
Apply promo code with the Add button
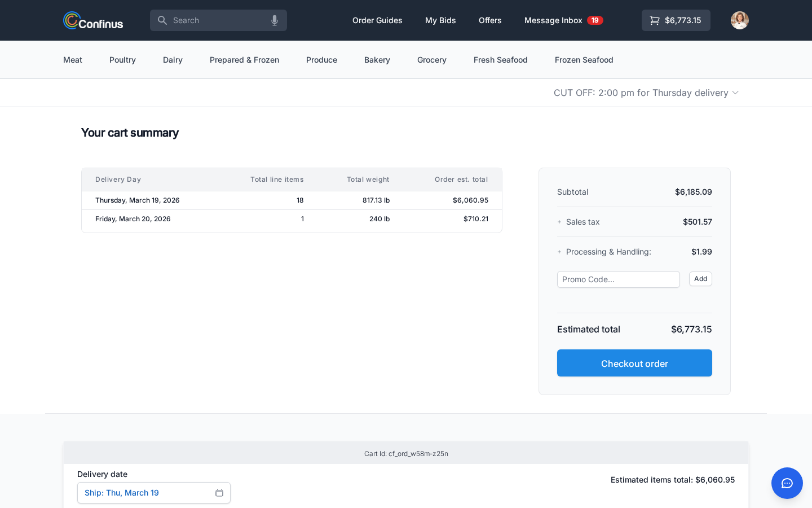pyautogui.click(x=700, y=279)
